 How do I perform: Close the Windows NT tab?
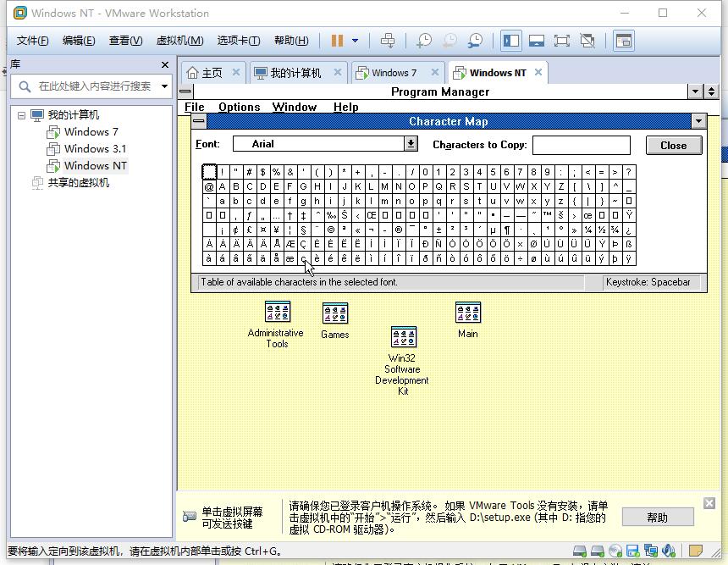538,73
